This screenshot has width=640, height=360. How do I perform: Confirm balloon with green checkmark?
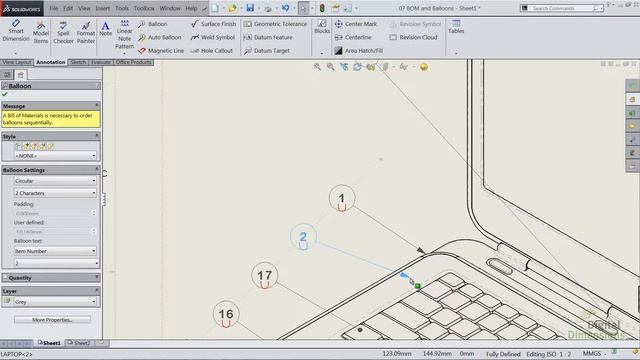[x=5, y=94]
